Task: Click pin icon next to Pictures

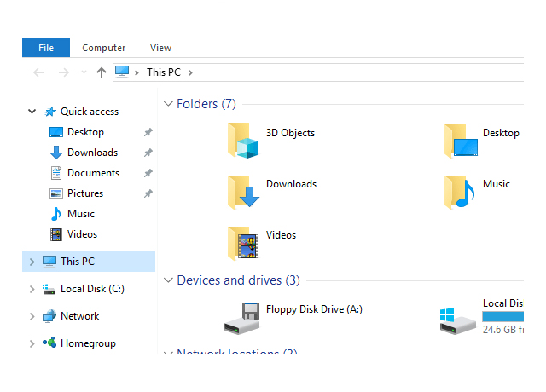Action: click(x=148, y=193)
